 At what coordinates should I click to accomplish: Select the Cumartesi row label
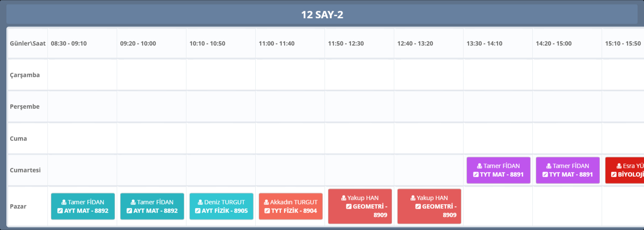[25, 170]
